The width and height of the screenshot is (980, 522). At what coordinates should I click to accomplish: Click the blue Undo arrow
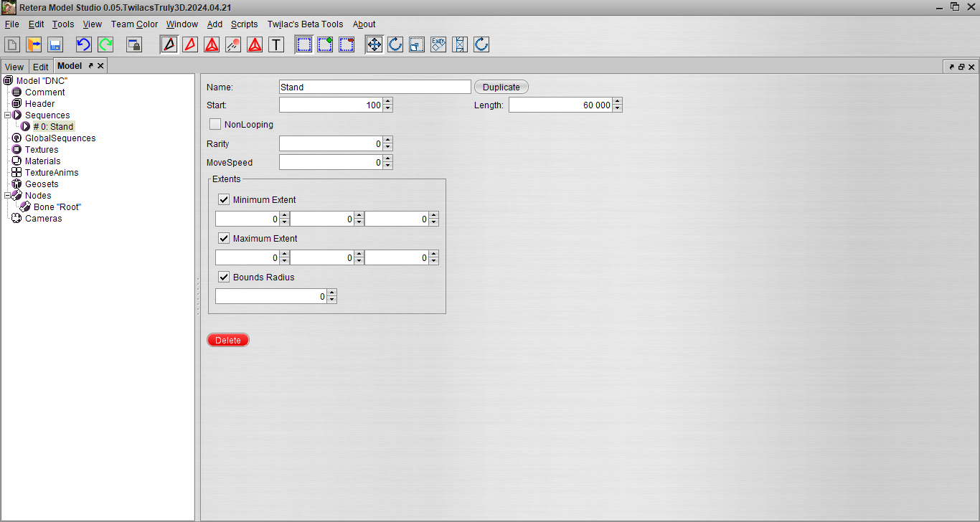click(x=84, y=44)
